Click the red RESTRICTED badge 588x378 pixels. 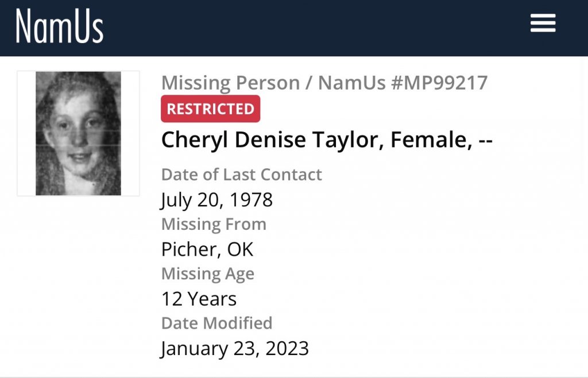[x=210, y=109]
